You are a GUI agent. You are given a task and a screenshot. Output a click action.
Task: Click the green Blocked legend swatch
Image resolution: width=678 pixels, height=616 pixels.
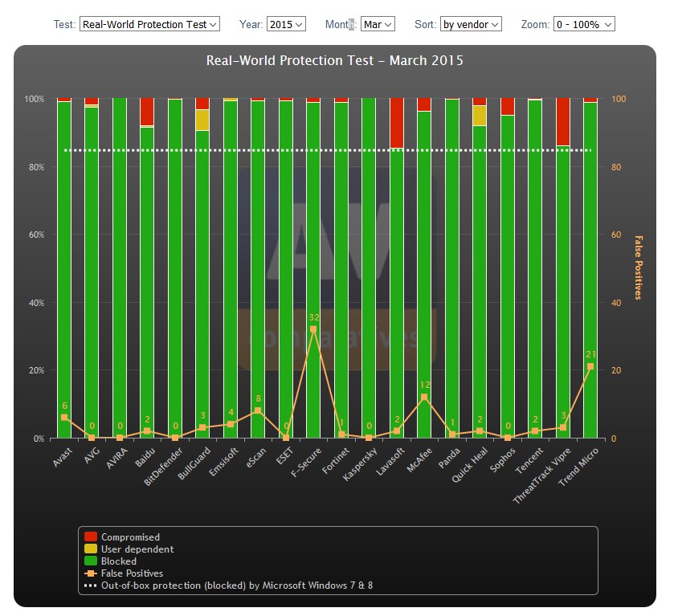pos(90,561)
